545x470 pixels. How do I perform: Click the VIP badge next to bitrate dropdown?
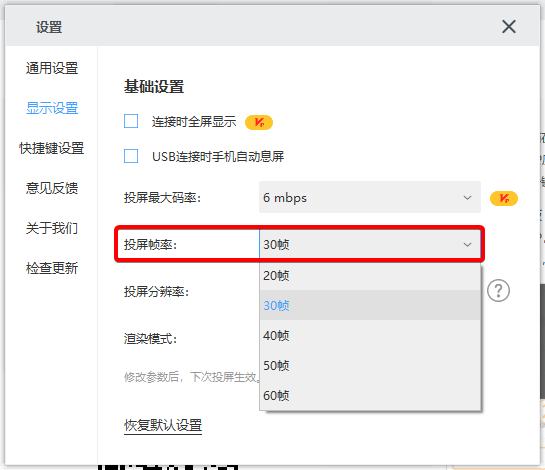(x=504, y=198)
